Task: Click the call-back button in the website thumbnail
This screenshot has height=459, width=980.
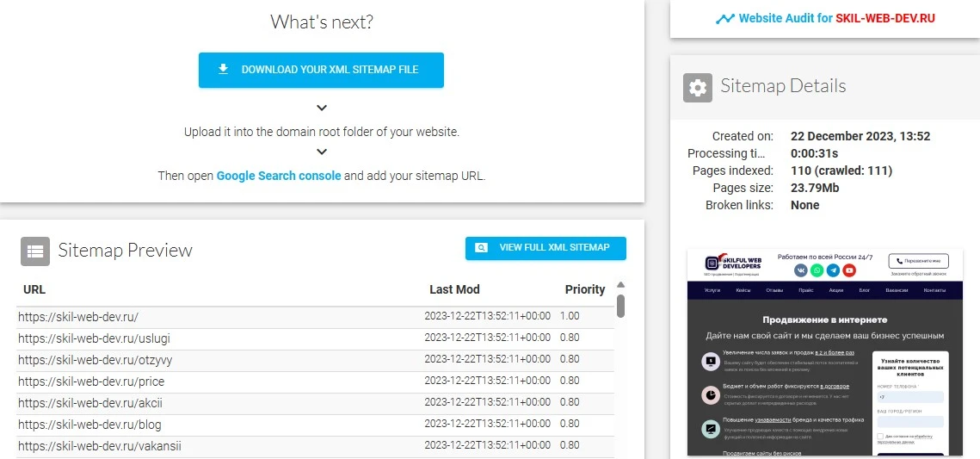Action: pos(918,262)
